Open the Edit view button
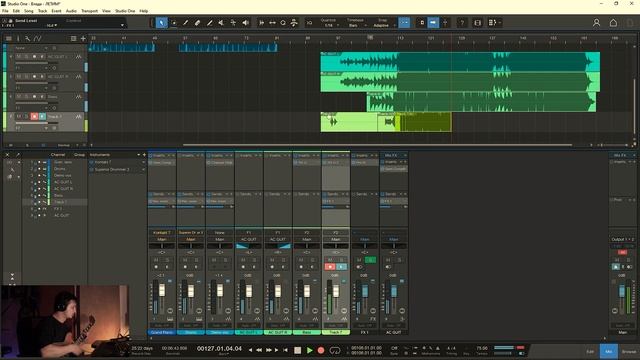This screenshot has height=360, width=640. 590,351
